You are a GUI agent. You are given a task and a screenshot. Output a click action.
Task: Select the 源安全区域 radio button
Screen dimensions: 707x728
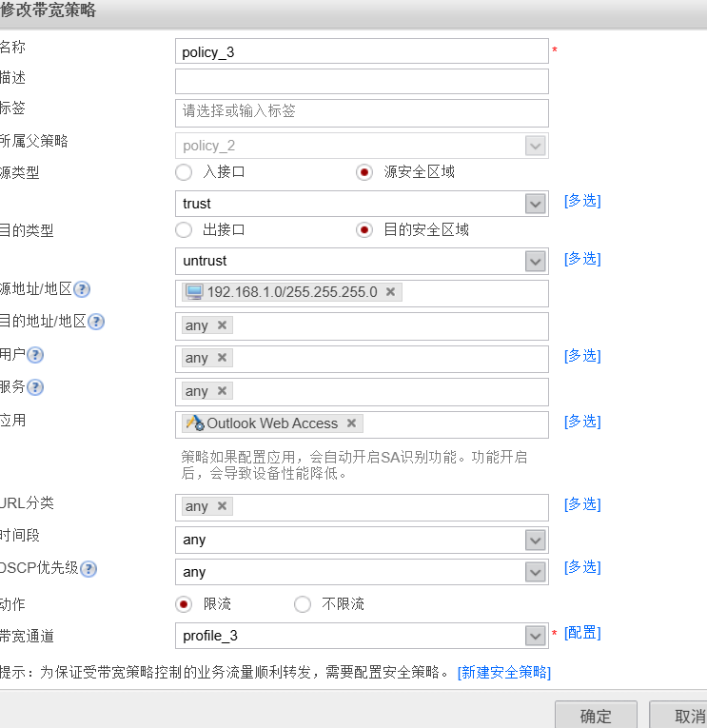(364, 172)
